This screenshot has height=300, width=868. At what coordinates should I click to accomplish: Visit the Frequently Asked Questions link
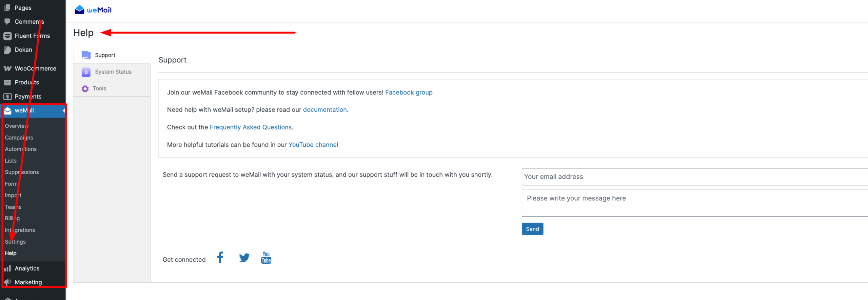point(251,127)
